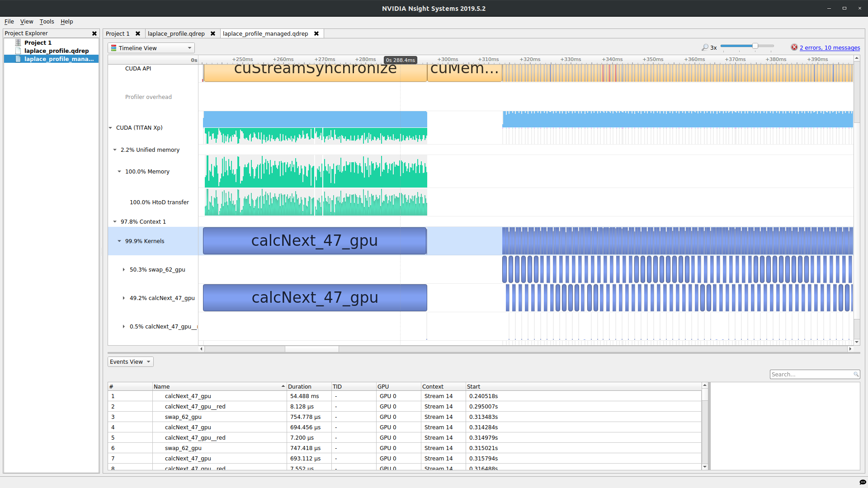
Task: Switch to the Project 1 tab
Action: [x=118, y=33]
